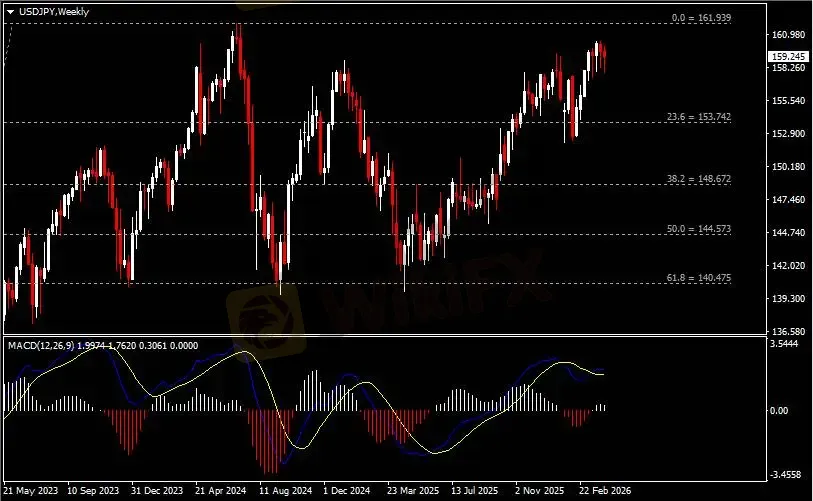Click the 152.900 price on the scale

tap(789, 134)
